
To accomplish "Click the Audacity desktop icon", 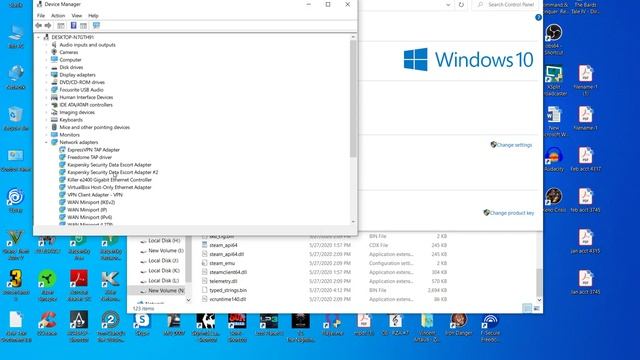I will tap(554, 159).
